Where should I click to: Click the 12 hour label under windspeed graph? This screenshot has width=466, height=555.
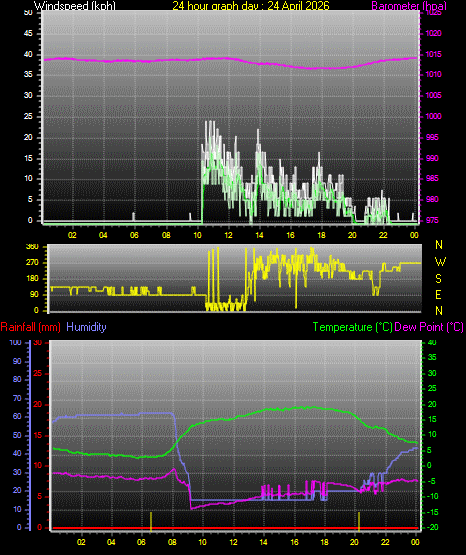229,235
